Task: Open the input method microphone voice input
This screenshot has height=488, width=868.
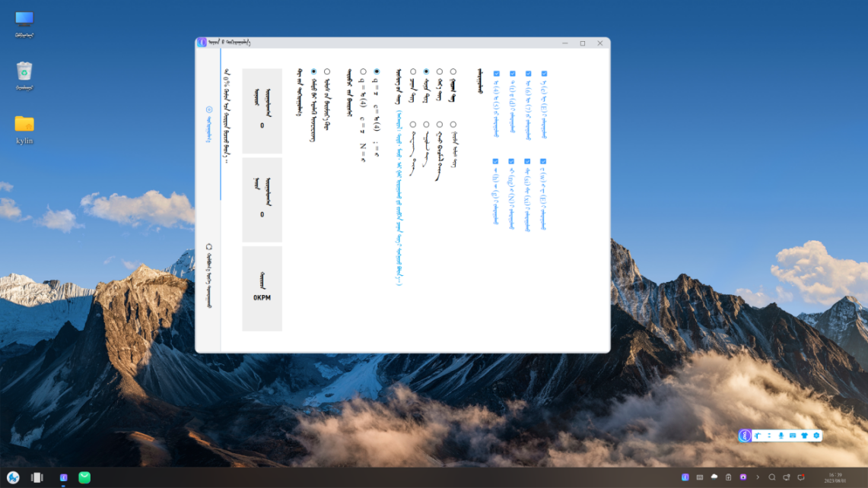Action: [781, 436]
